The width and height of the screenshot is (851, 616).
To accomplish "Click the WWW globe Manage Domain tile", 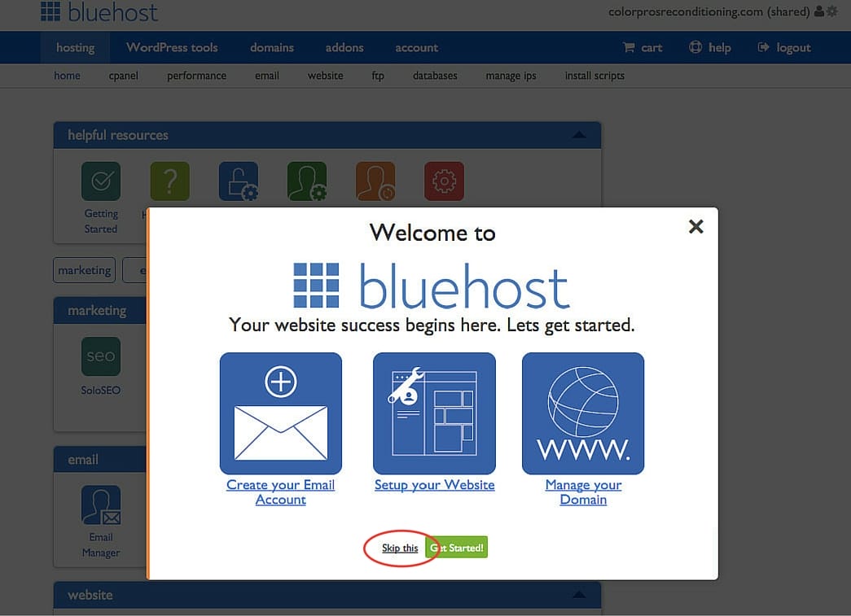I will pos(583,413).
